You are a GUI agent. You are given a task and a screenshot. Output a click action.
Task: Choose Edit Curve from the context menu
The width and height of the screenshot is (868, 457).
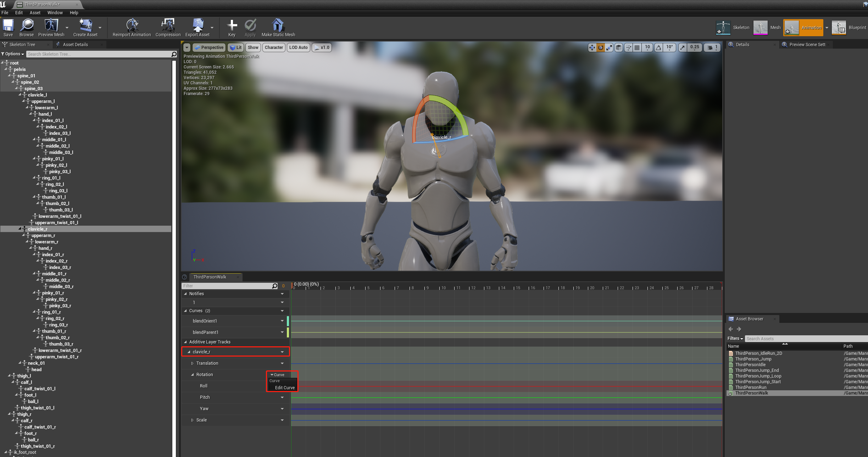pos(285,387)
